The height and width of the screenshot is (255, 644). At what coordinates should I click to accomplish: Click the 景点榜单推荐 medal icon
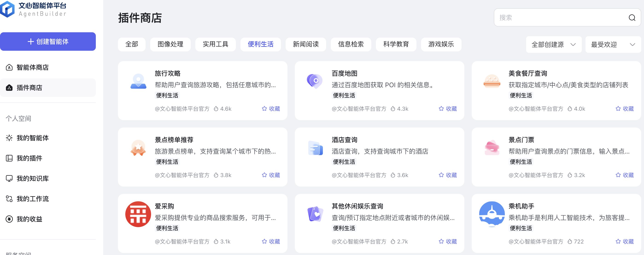pos(138,148)
